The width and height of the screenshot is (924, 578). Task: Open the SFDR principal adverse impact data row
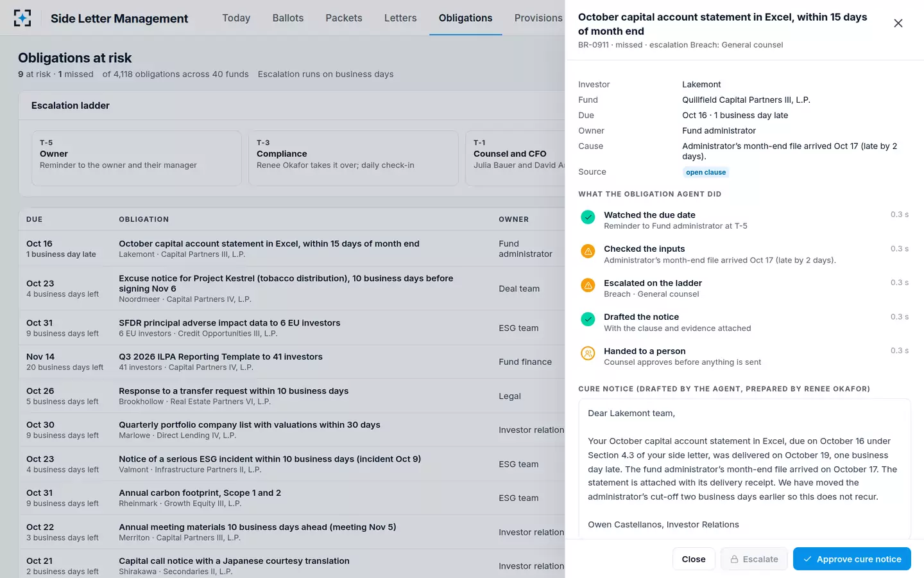coord(292,328)
